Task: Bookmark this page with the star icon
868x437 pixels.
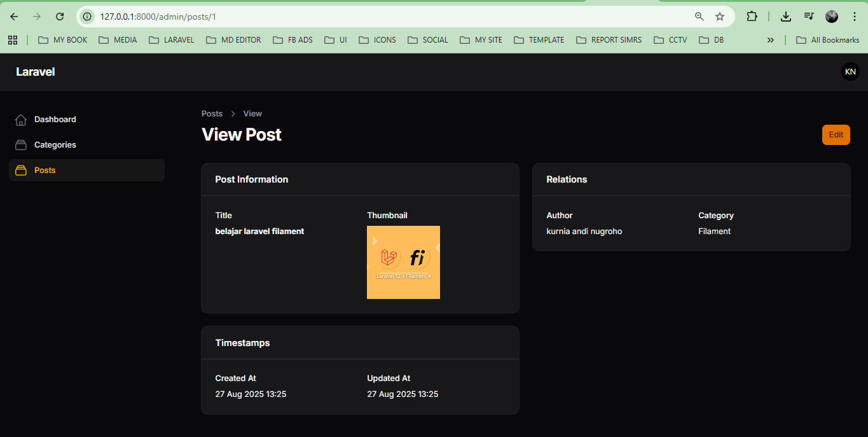Action: 720,17
